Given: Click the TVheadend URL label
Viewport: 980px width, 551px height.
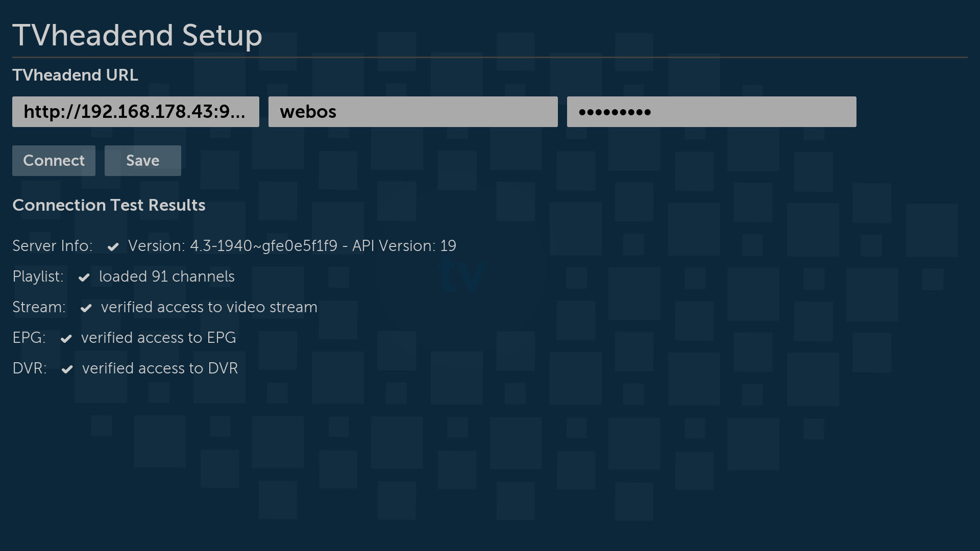Looking at the screenshot, I should pos(75,75).
